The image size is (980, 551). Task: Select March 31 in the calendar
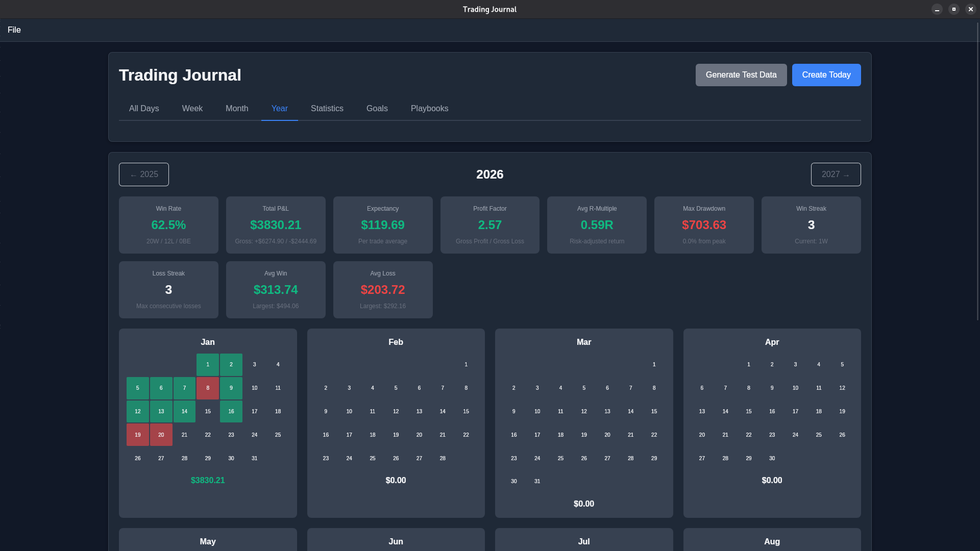click(537, 482)
